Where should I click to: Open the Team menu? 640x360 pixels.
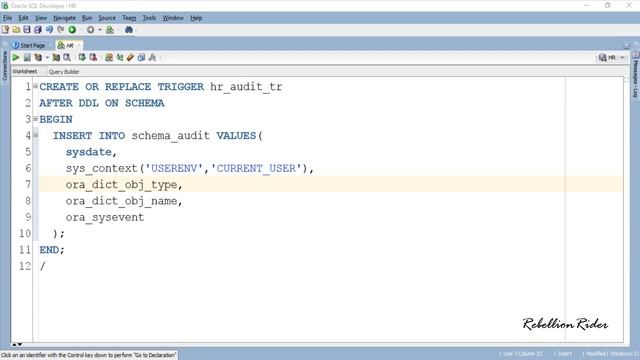tap(129, 18)
